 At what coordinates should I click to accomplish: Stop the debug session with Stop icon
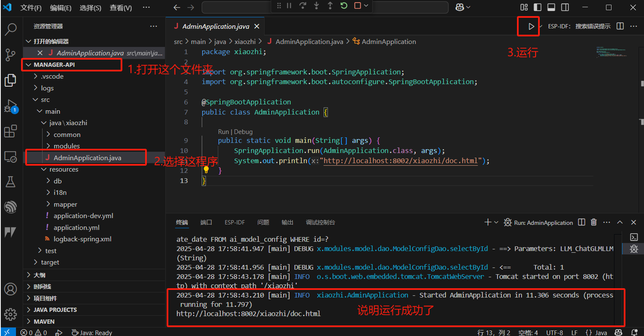pyautogui.click(x=357, y=6)
